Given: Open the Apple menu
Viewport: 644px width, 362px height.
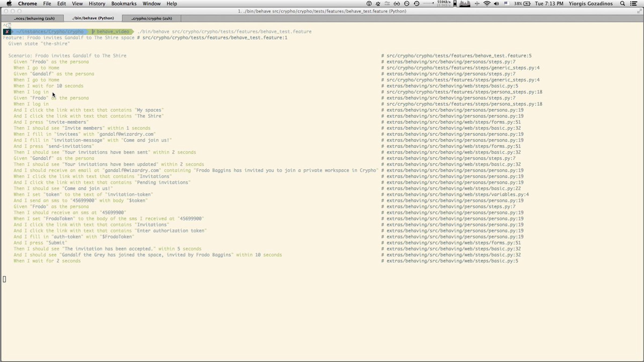Looking at the screenshot, I should pos(9,3).
